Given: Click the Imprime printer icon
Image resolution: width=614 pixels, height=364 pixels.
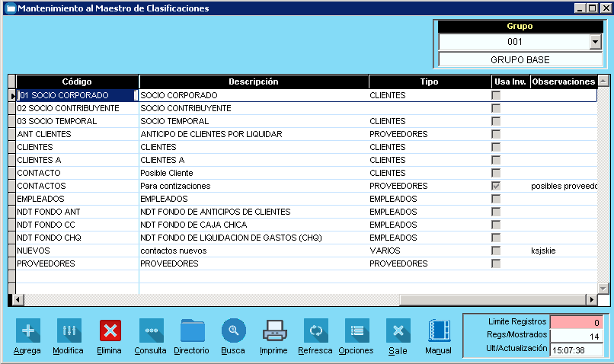Looking at the screenshot, I should [x=274, y=330].
